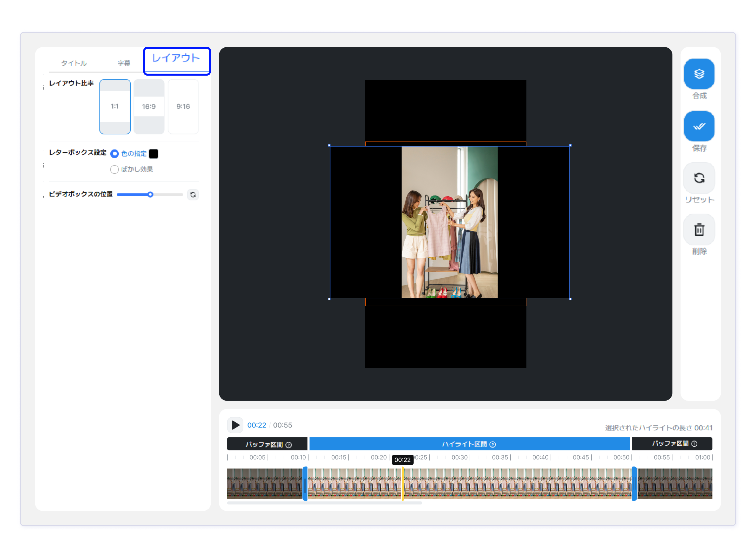The width and height of the screenshot is (756, 558).
Task: Click help icon on left バッファ区間 label
Action: pyautogui.click(x=288, y=445)
